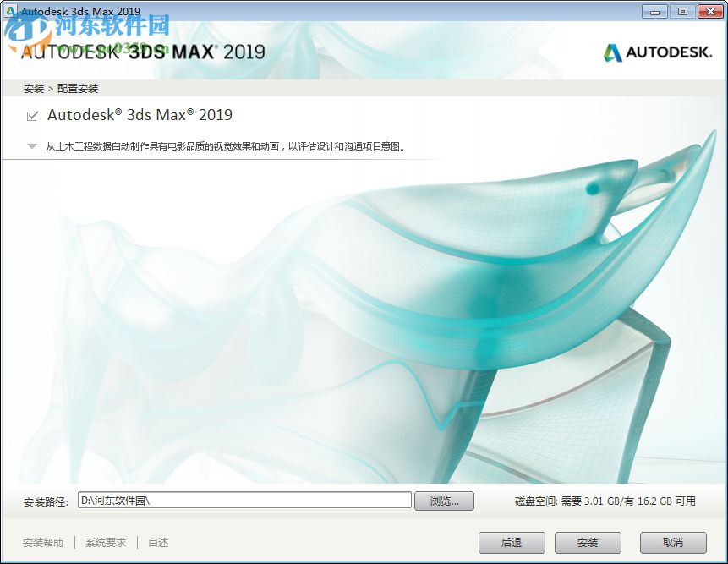The height and width of the screenshot is (564, 728).
Task: Open the 自述 readme link
Action: point(157,543)
